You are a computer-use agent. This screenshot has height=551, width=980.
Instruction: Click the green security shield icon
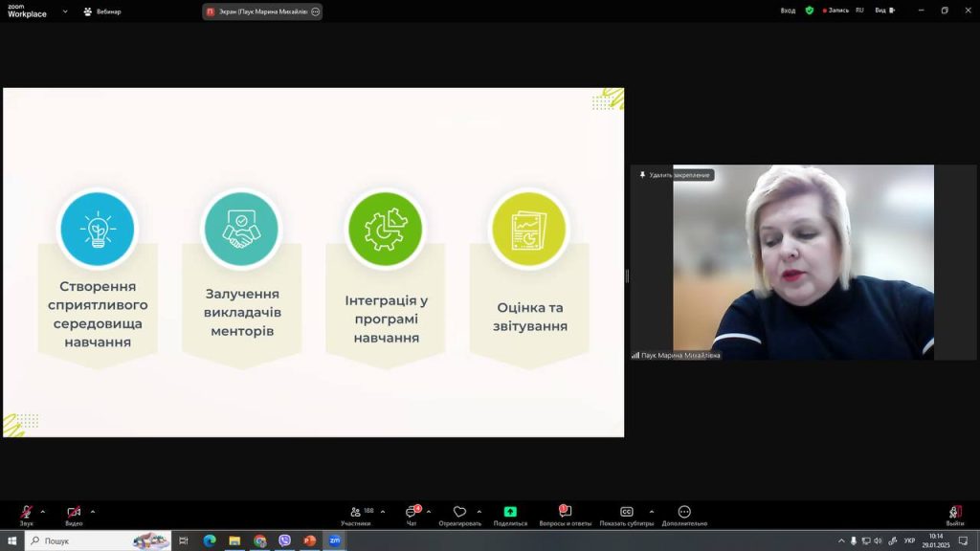pyautogui.click(x=810, y=11)
